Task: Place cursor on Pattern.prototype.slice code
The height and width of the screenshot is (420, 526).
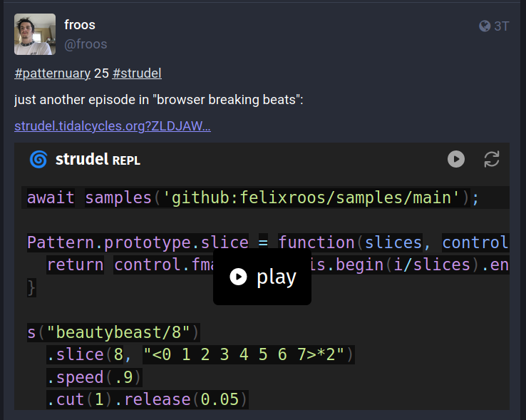Action: [x=138, y=242]
